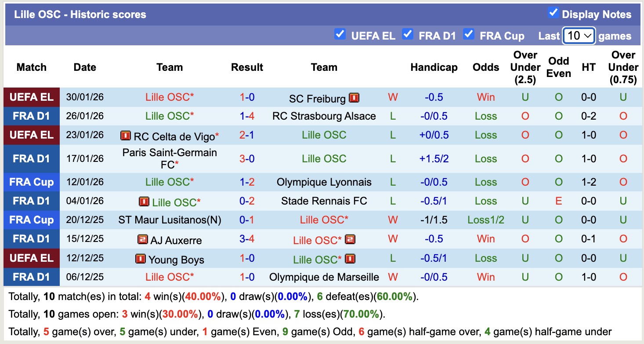Viewport: 644px width, 344px height.
Task: Click the Olympique Lyonnais team name
Action: (x=324, y=182)
